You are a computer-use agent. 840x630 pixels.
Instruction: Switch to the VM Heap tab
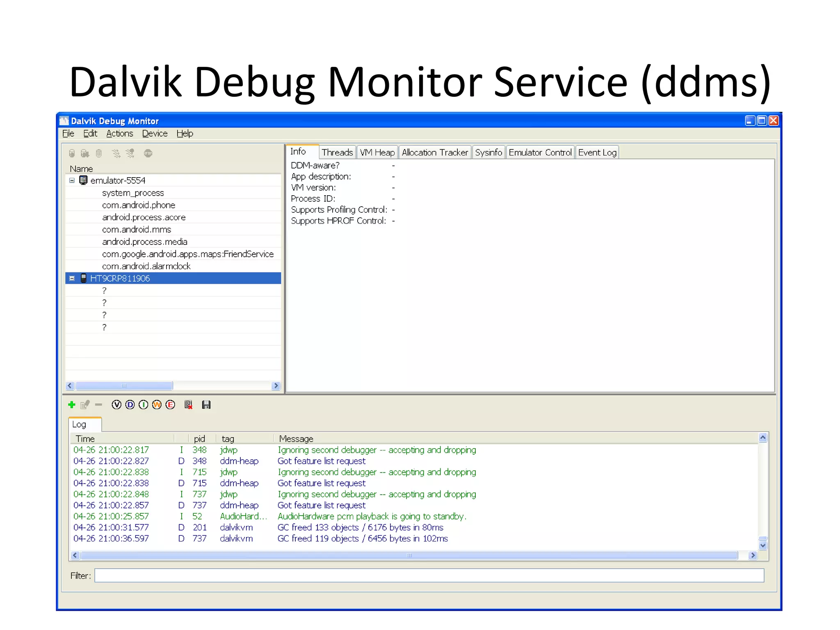click(x=377, y=153)
